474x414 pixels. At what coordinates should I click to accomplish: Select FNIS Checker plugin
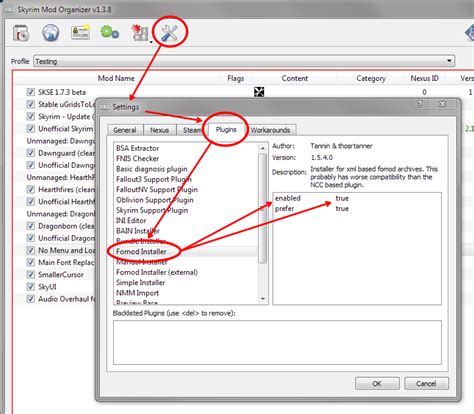click(x=137, y=159)
